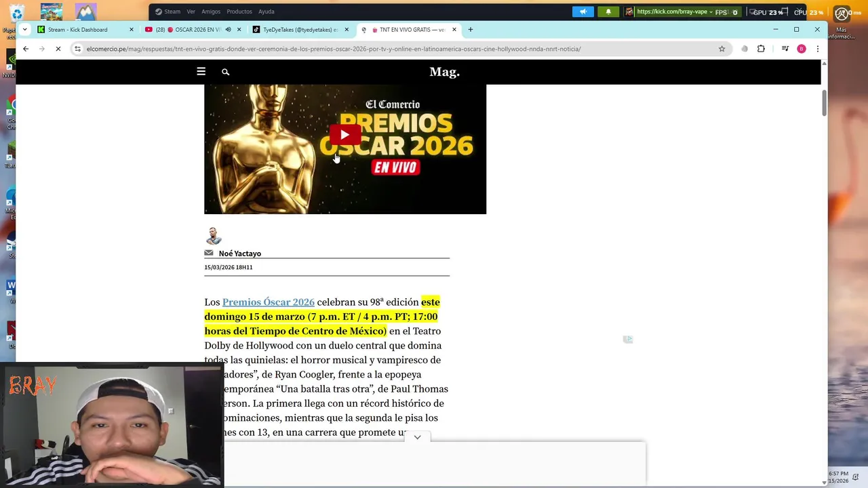Open Ver menu in Steam window
Viewport: 868px width, 488px height.
tap(191, 12)
